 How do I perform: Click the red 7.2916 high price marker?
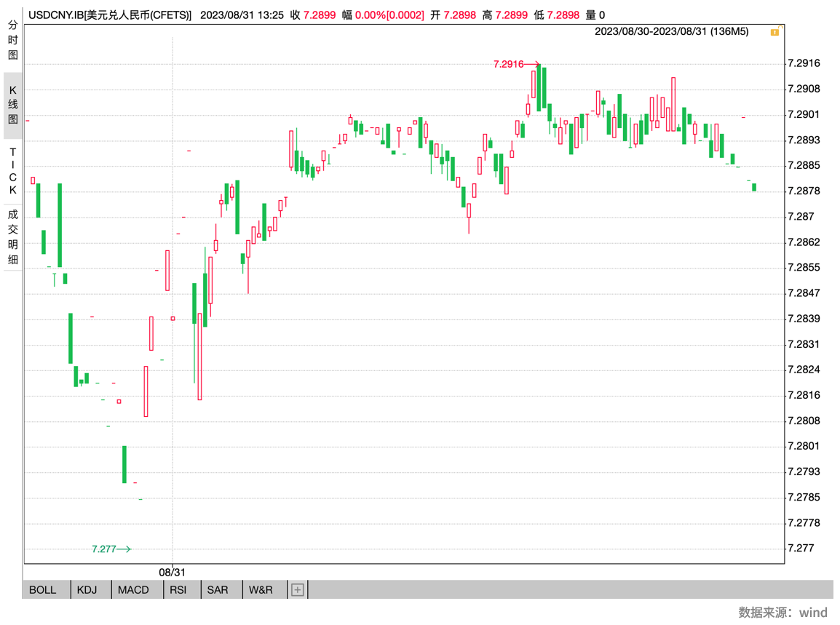click(509, 64)
